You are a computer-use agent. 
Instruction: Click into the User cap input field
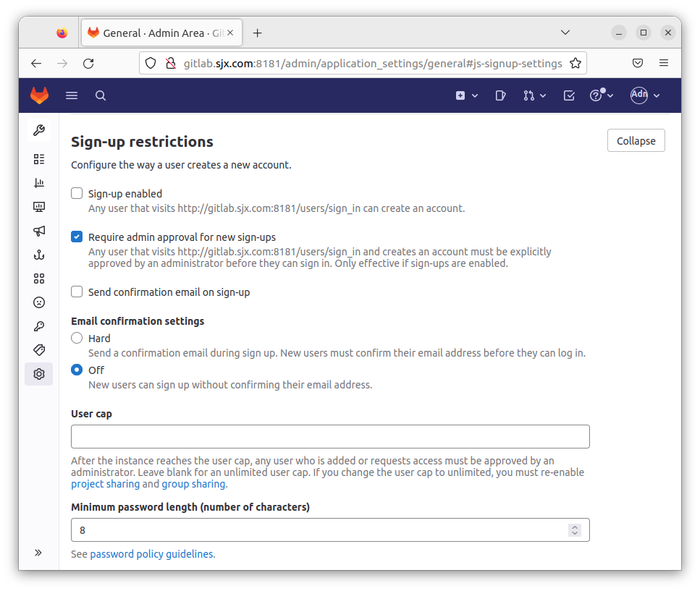pos(330,437)
